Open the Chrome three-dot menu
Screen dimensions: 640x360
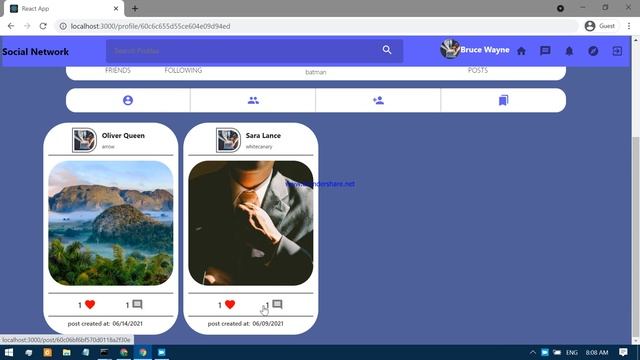(x=629, y=26)
